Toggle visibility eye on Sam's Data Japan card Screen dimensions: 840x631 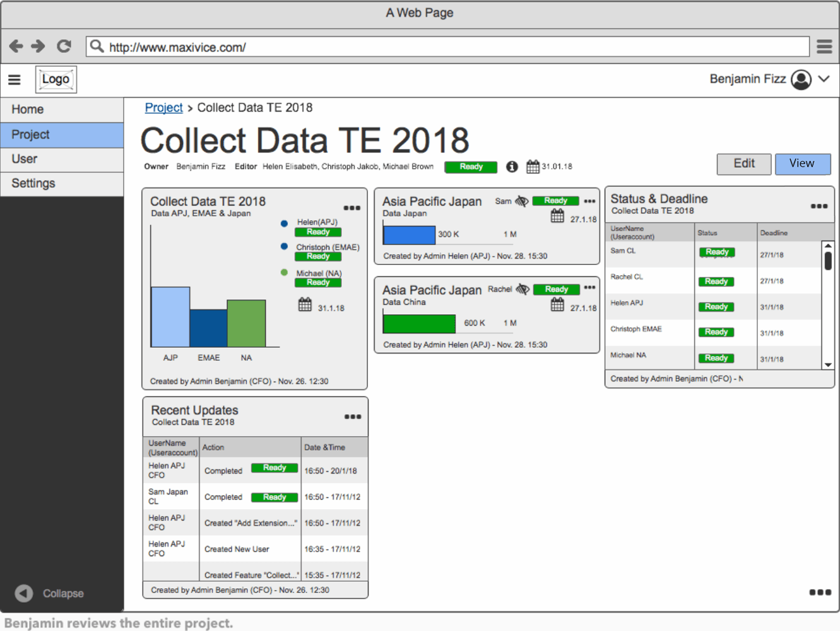pos(521,201)
